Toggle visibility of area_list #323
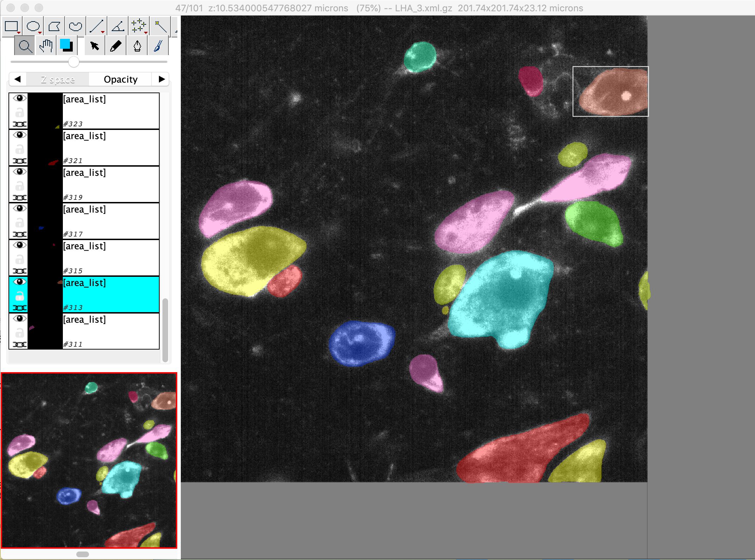Screen dimensions: 755x560 coord(20,98)
